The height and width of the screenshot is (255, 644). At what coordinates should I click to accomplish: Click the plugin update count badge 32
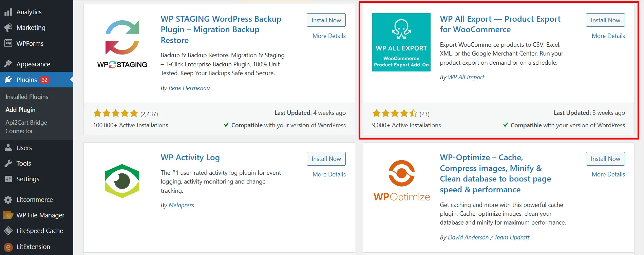[x=44, y=80]
